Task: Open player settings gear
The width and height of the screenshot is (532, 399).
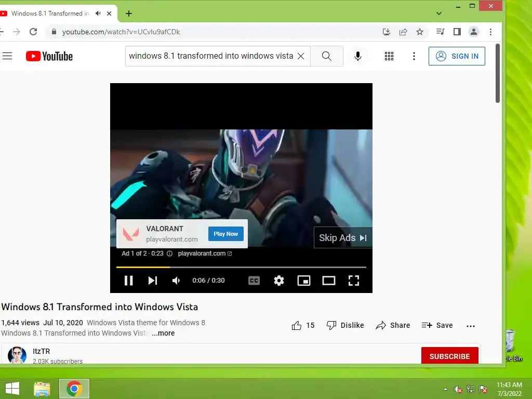Action: pyautogui.click(x=279, y=280)
